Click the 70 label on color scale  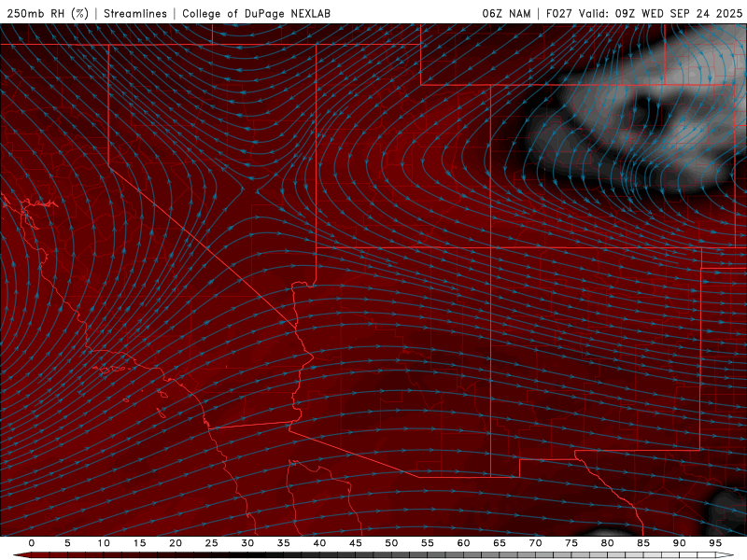(x=535, y=543)
